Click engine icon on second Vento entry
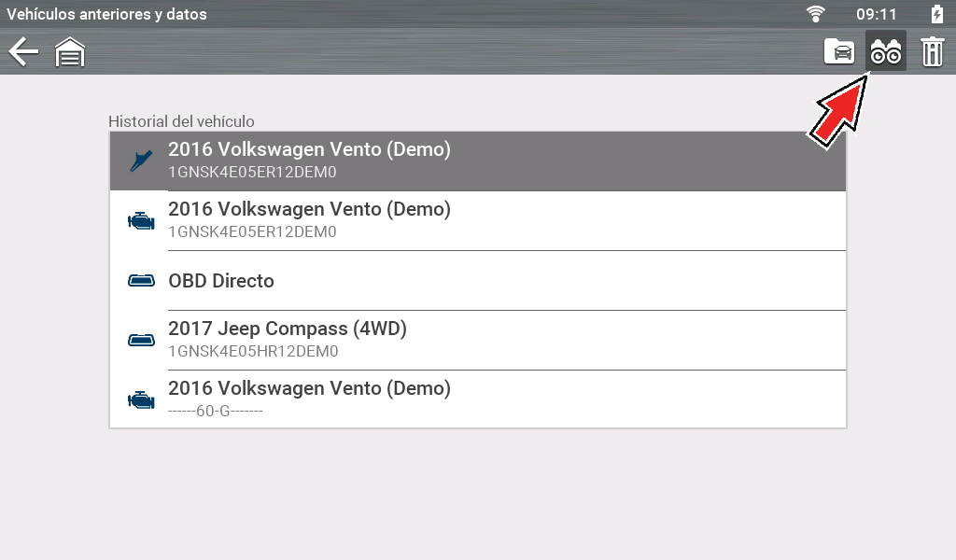 coord(141,221)
